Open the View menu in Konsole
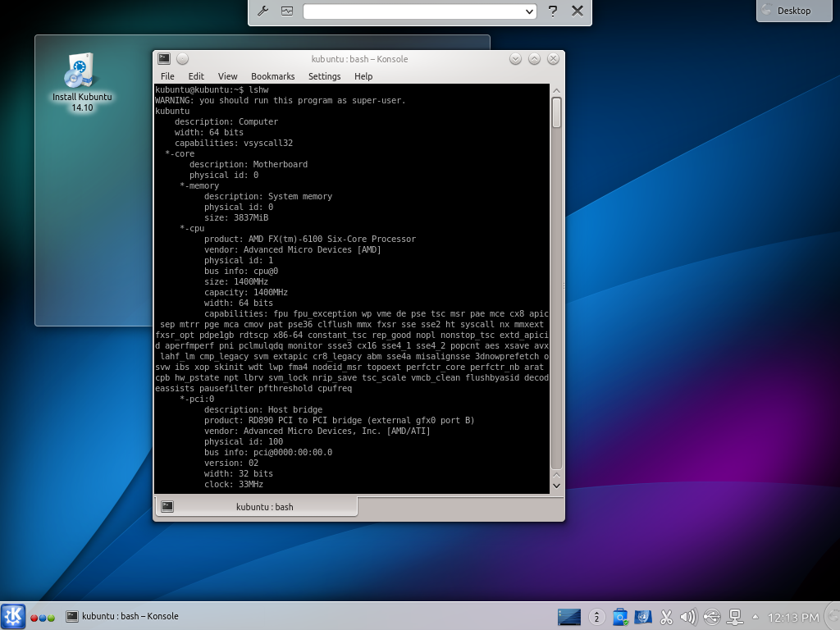Viewport: 840px width, 630px height. [x=228, y=76]
